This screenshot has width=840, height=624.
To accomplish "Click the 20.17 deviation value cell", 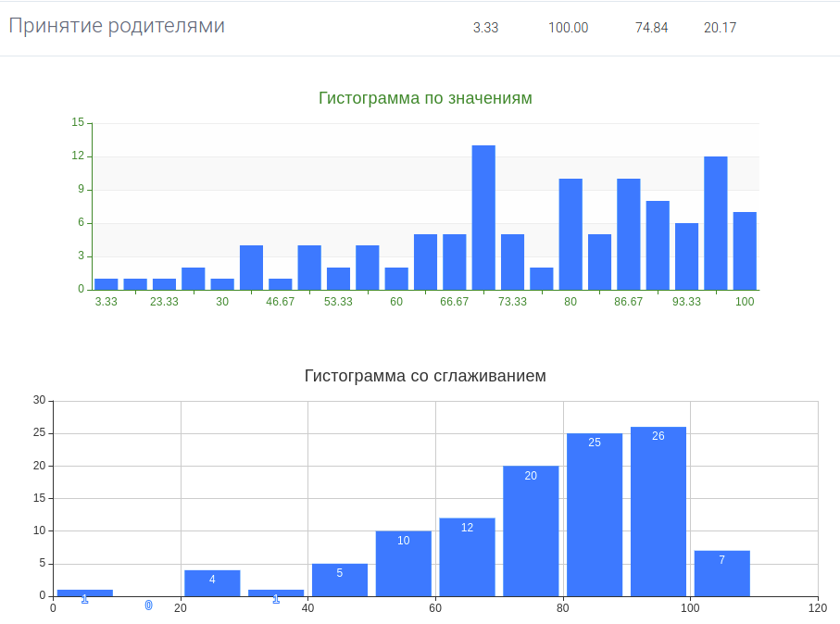I will point(720,28).
